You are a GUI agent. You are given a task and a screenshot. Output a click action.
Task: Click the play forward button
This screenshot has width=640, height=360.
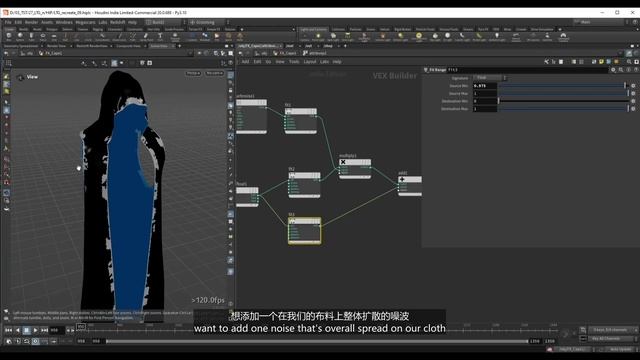point(36,330)
